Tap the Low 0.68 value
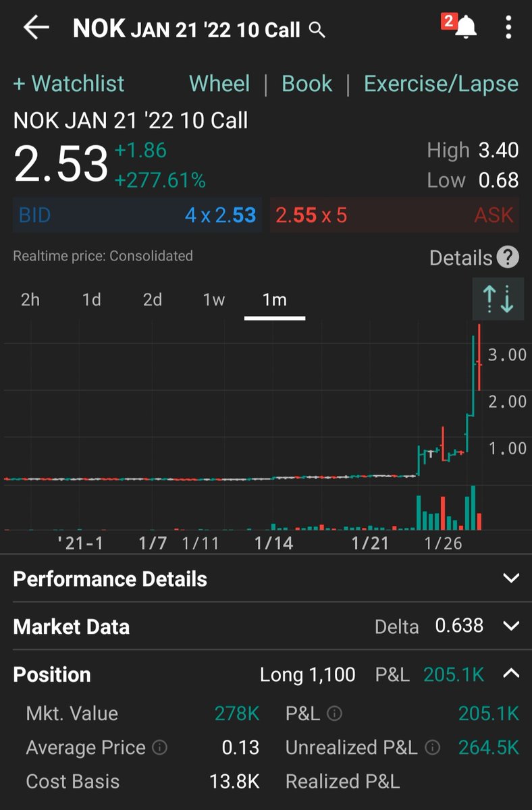532x810 pixels. click(498, 180)
